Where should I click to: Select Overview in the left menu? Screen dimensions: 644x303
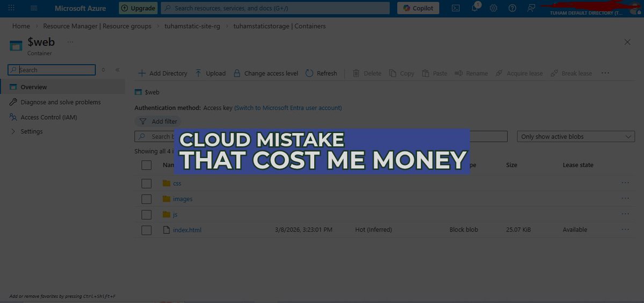[x=62, y=87]
